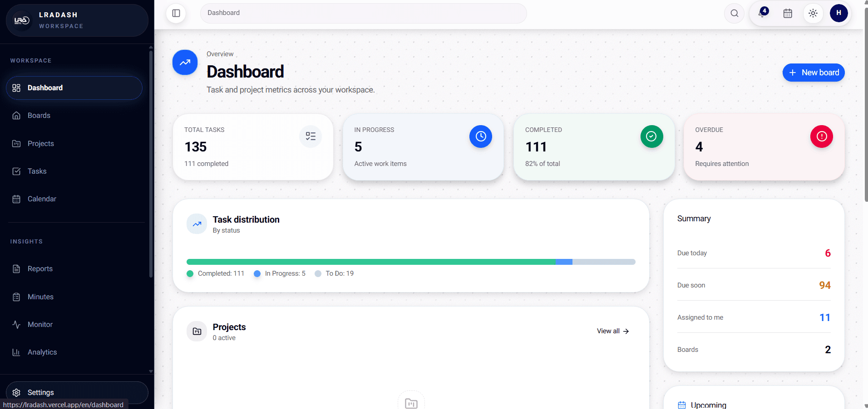
Task: Open the calendar icon in the top bar
Action: (788, 13)
